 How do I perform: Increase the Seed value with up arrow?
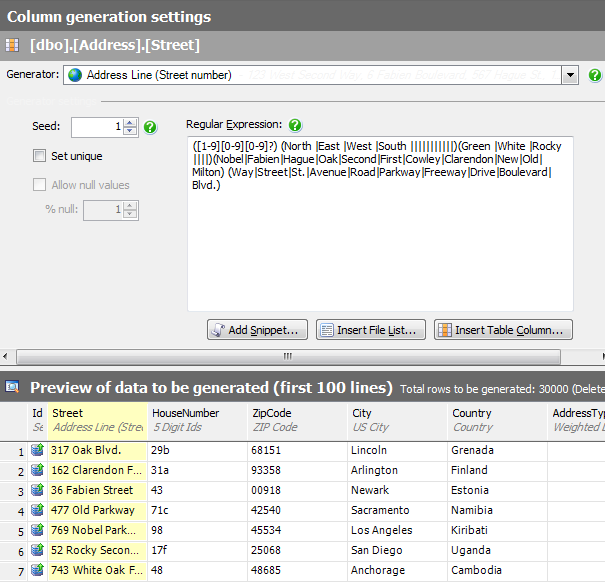130,122
